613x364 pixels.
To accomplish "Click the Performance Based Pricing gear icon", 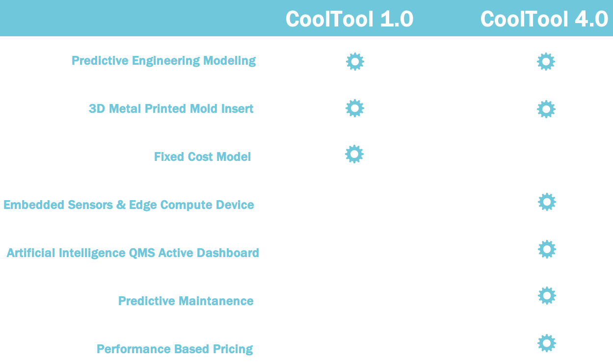I will pyautogui.click(x=546, y=343).
